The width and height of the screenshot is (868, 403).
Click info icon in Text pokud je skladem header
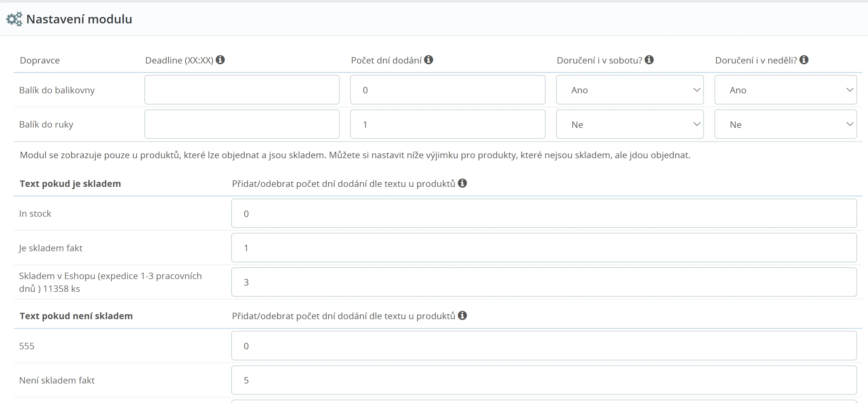click(x=462, y=183)
